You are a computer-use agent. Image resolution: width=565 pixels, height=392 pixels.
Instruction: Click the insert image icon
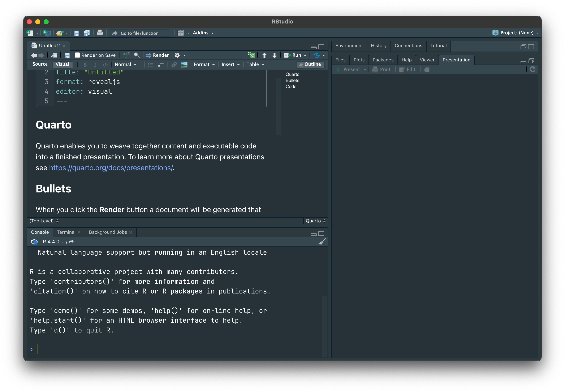[184, 65]
